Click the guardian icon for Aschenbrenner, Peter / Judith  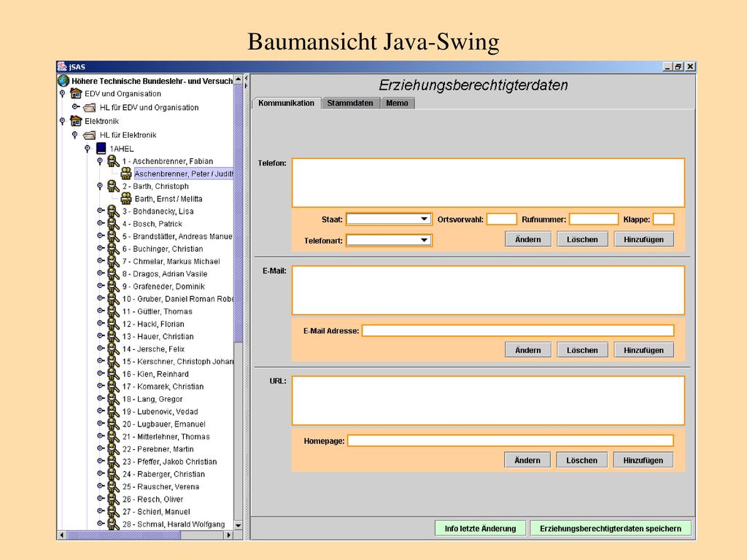tap(125, 174)
